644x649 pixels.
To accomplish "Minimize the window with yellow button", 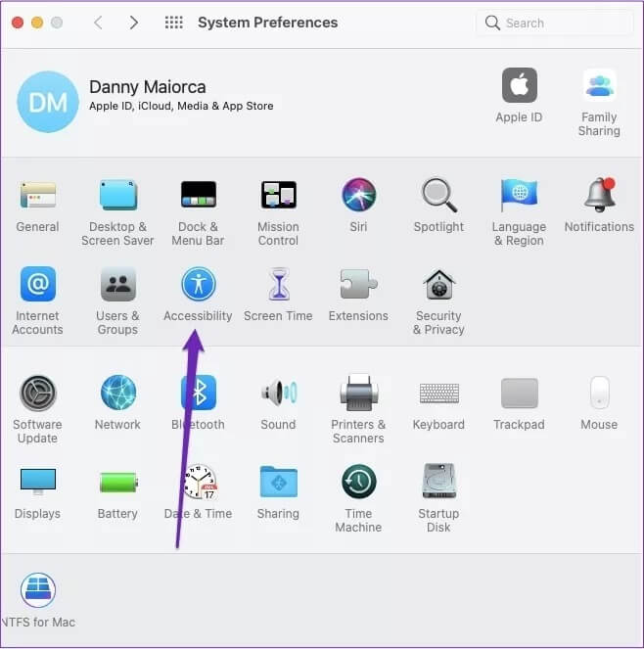I will point(37,23).
